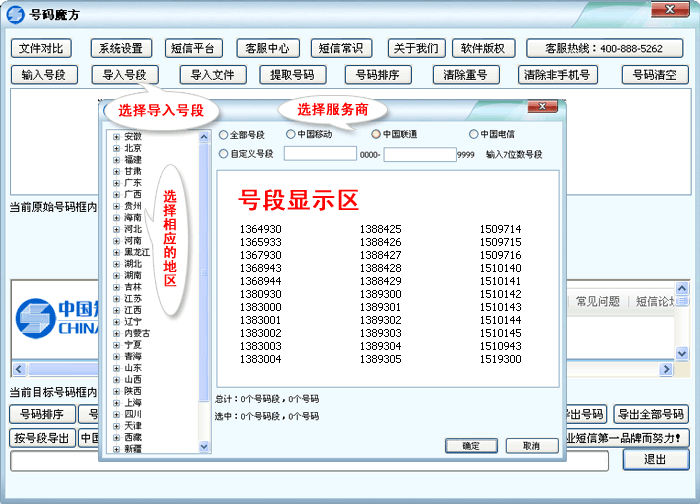
Task: Expand the 安徽 tree node
Action: tap(117, 136)
